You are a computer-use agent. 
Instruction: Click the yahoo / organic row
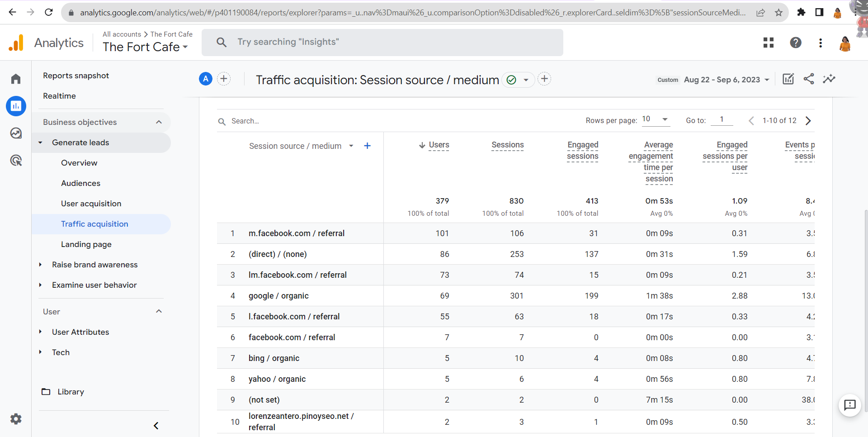pos(516,379)
